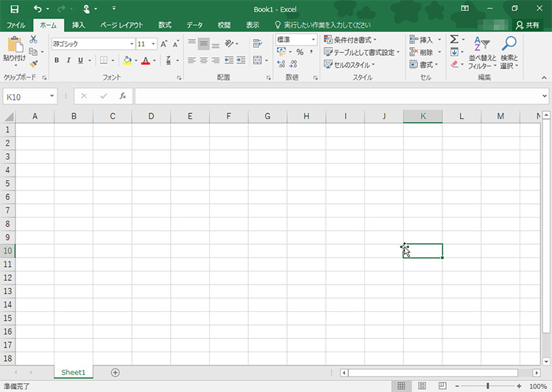Switch to the 数式 ribbon tab

pos(164,25)
